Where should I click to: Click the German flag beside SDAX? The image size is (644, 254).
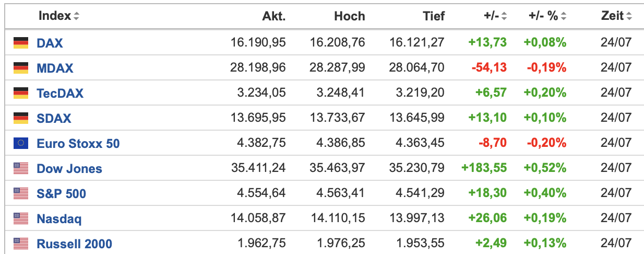21,118
